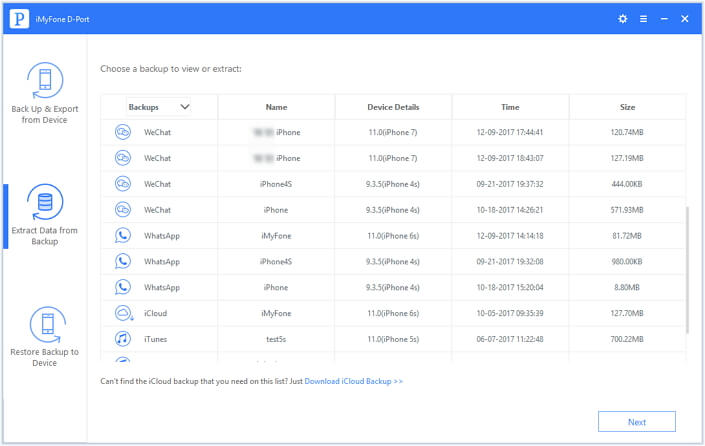This screenshot has width=705, height=446.
Task: Click the Time column header
Action: click(510, 107)
